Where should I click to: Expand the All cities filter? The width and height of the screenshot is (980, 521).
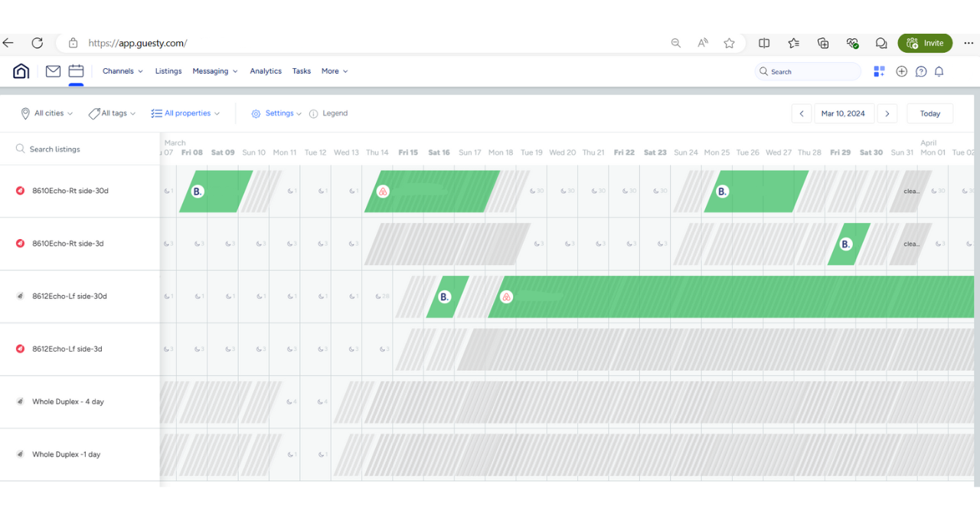pyautogui.click(x=47, y=113)
